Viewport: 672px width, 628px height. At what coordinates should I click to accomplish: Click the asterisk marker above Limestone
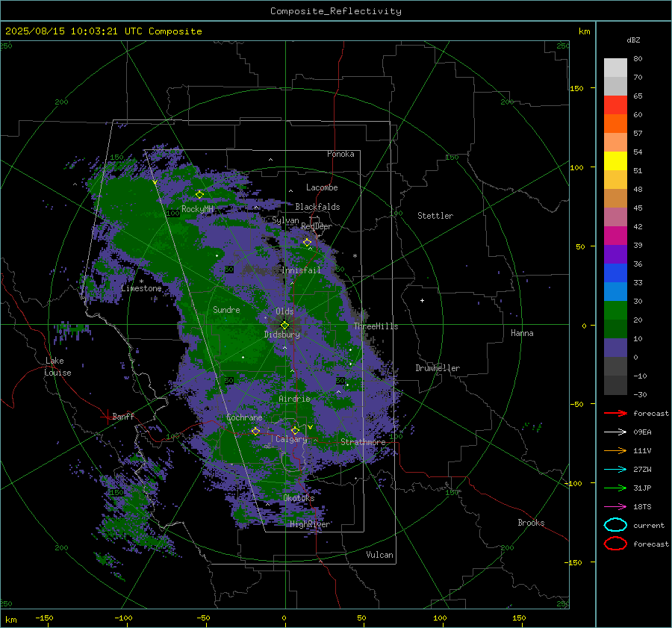(141, 282)
